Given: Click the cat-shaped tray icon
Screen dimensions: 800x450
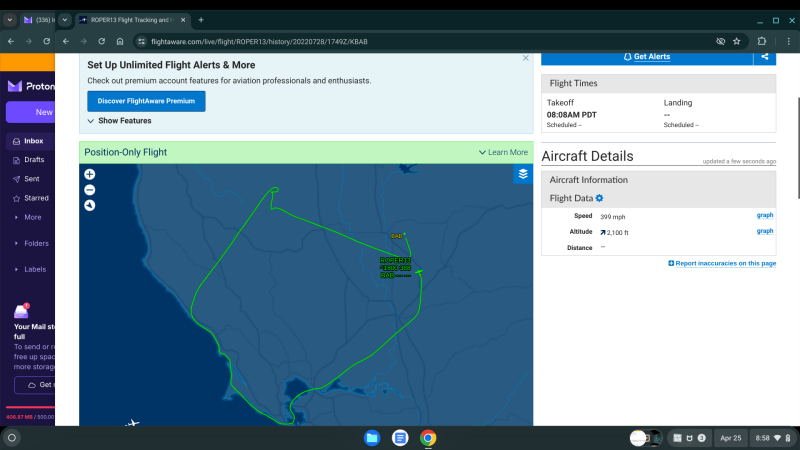Looking at the screenshot, I should 689,438.
